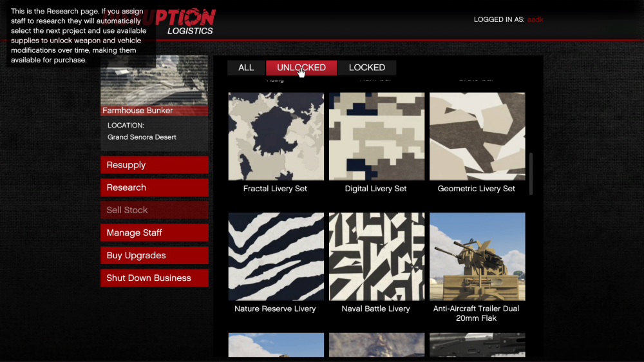Select the UNLOCKED tab
The image size is (644, 362).
click(301, 68)
